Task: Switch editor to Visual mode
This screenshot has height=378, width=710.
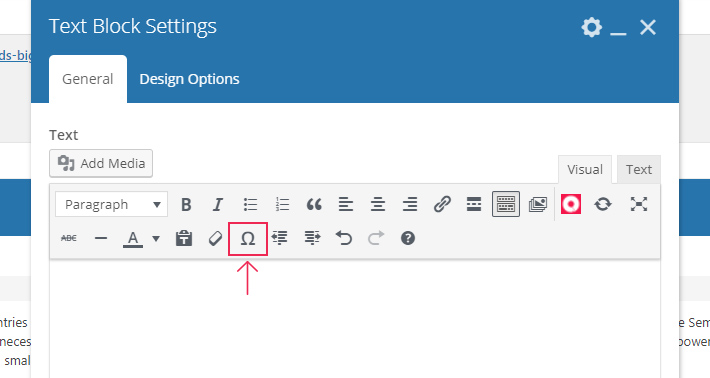Action: pyautogui.click(x=585, y=170)
